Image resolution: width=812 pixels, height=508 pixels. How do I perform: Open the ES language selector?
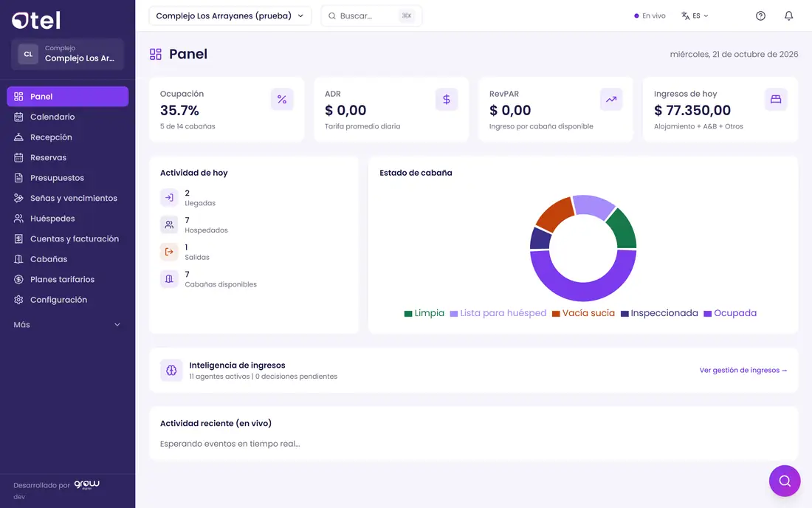pyautogui.click(x=695, y=16)
